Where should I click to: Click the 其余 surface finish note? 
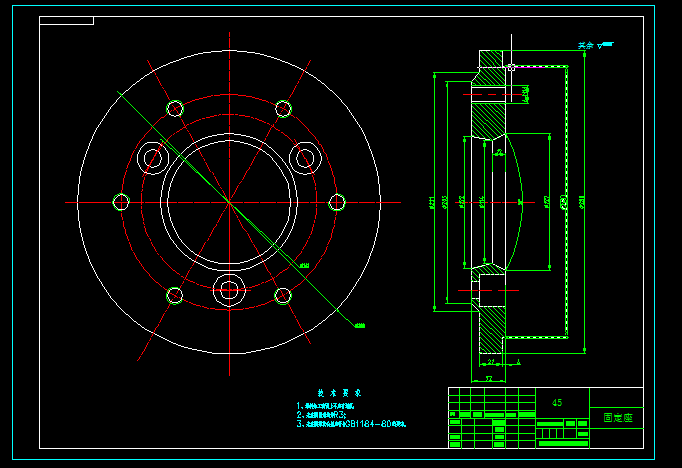coord(586,45)
